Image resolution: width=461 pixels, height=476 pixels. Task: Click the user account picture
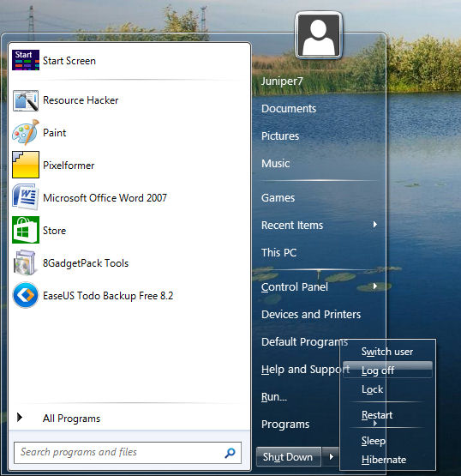click(x=319, y=35)
